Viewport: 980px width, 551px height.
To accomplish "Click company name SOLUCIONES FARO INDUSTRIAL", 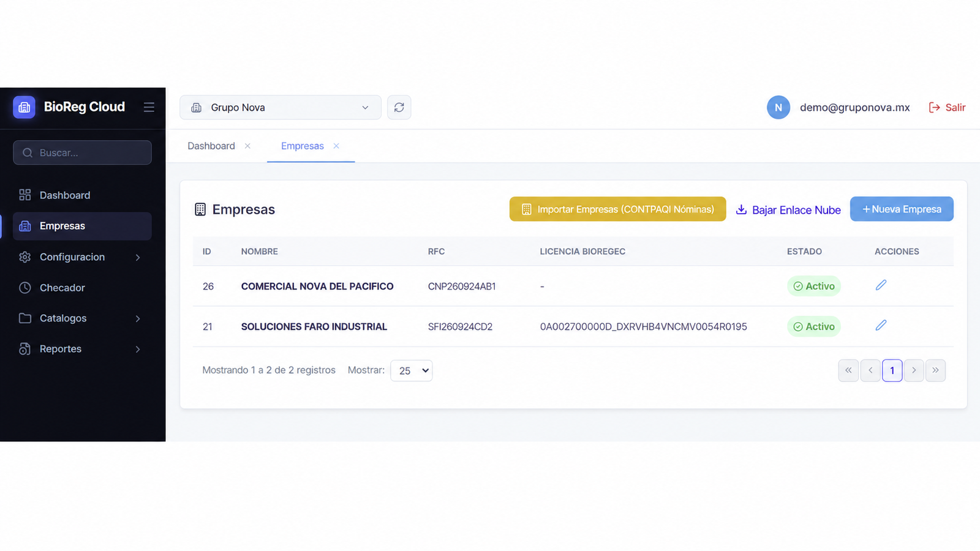I will (314, 326).
